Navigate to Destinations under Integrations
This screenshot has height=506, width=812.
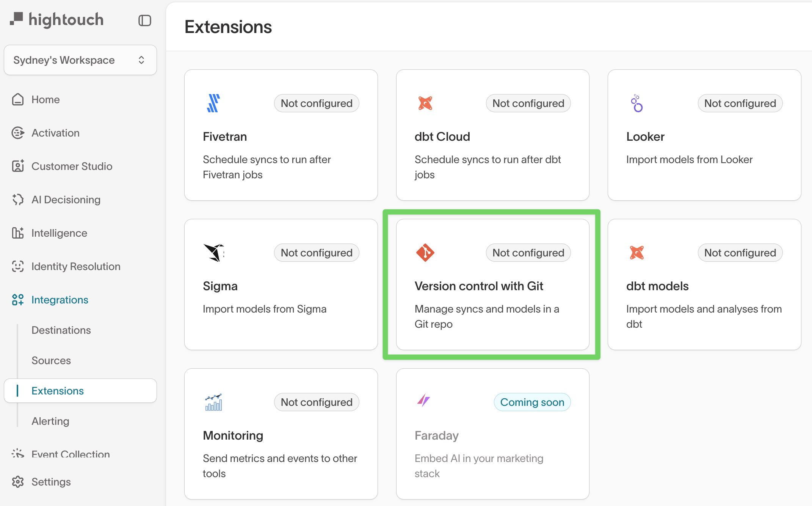(61, 330)
